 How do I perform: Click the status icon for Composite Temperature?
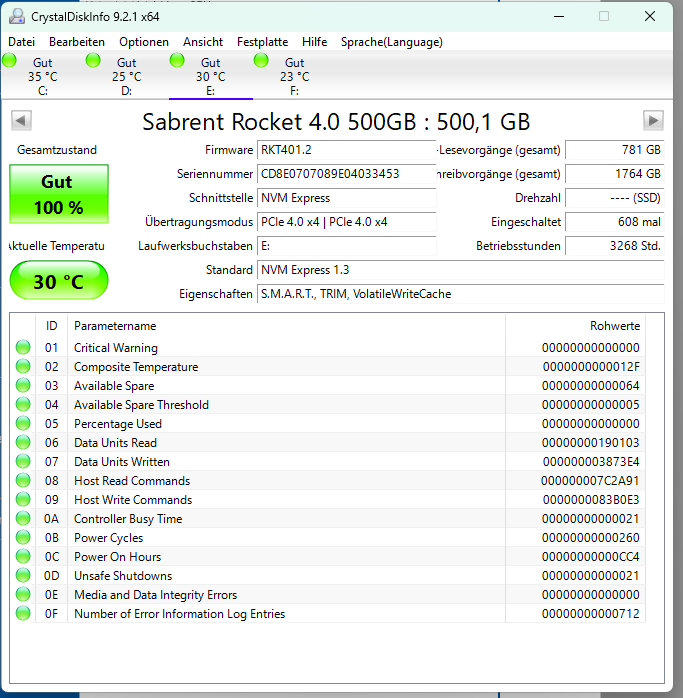coord(23,366)
